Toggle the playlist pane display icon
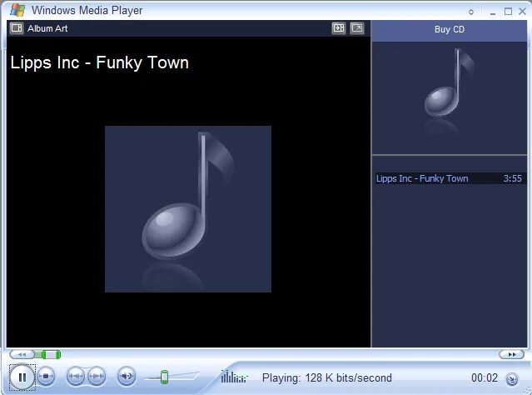This screenshot has height=395, width=532. click(x=339, y=27)
